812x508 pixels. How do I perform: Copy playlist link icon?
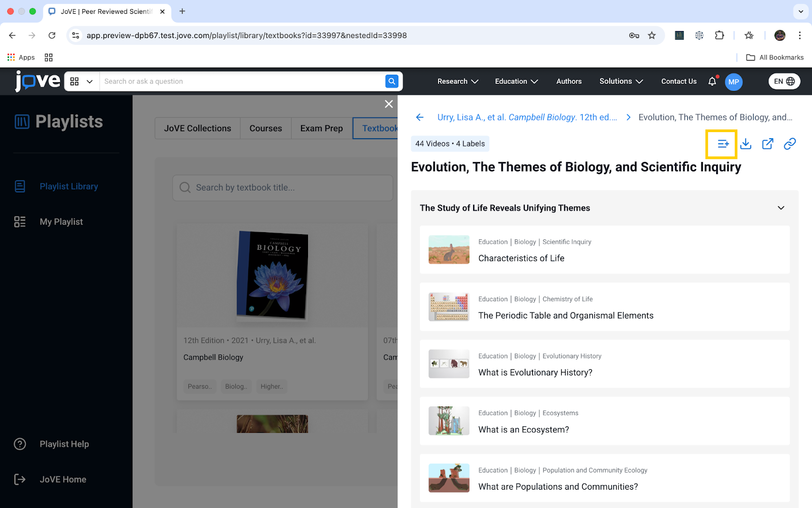tap(790, 144)
